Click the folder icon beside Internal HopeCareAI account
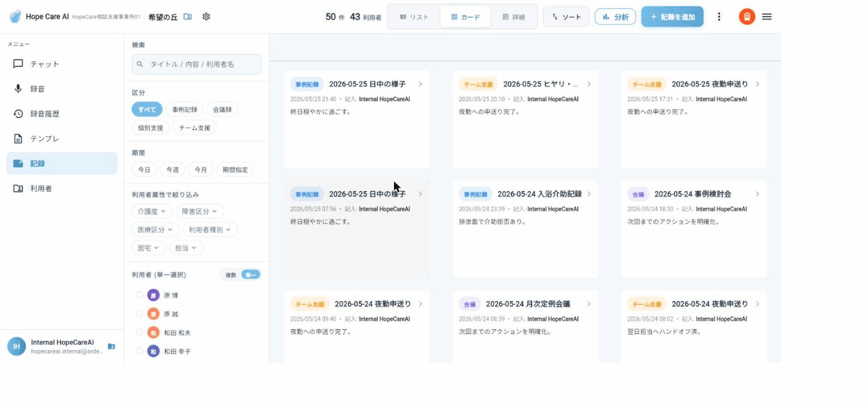 [111, 346]
